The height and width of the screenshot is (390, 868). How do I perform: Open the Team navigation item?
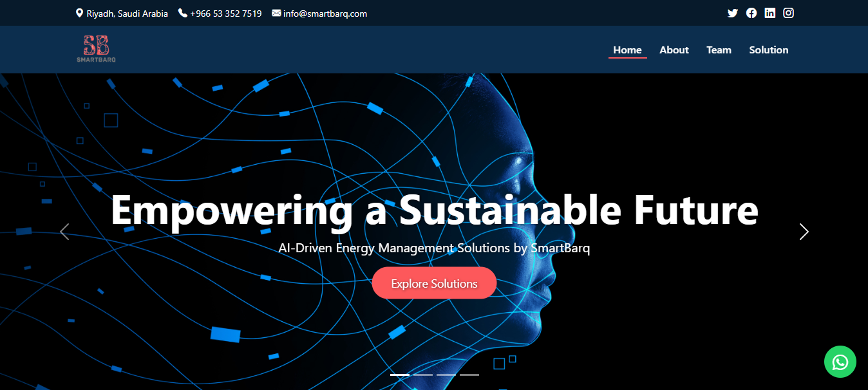(x=719, y=50)
